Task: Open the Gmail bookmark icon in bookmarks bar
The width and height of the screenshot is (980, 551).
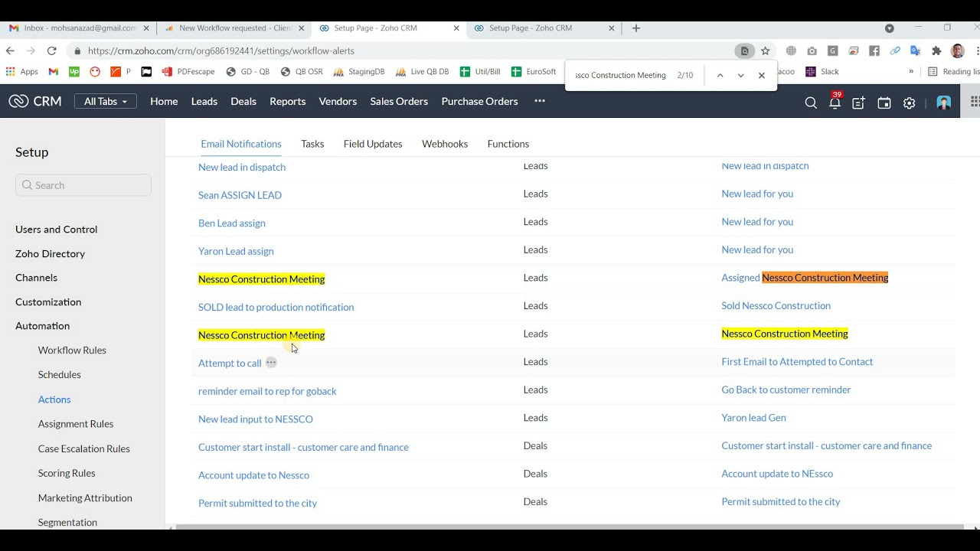Action: [x=53, y=71]
